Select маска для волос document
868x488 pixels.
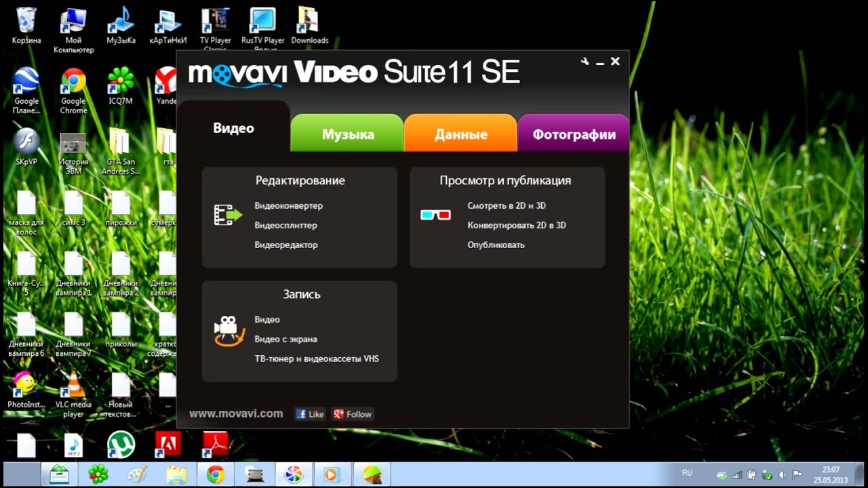tap(26, 213)
